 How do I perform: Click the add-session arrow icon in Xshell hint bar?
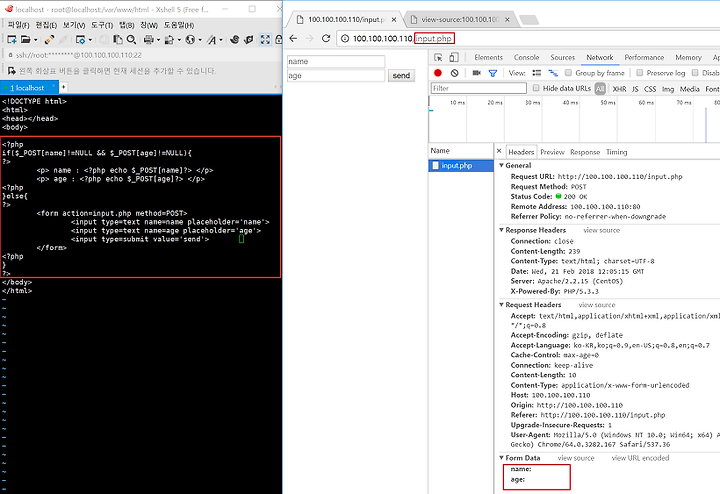click(12, 70)
